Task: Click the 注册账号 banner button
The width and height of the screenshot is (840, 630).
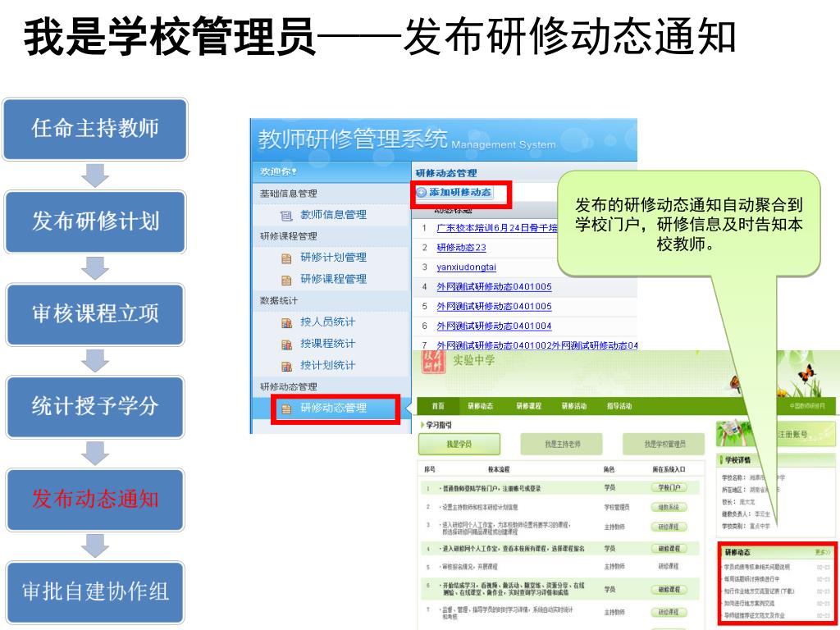Action: (792, 434)
